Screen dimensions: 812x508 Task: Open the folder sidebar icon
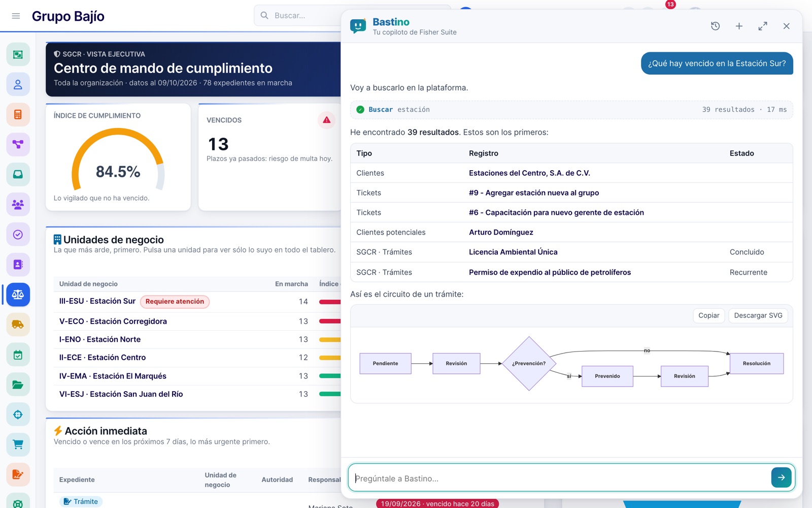[18, 384]
